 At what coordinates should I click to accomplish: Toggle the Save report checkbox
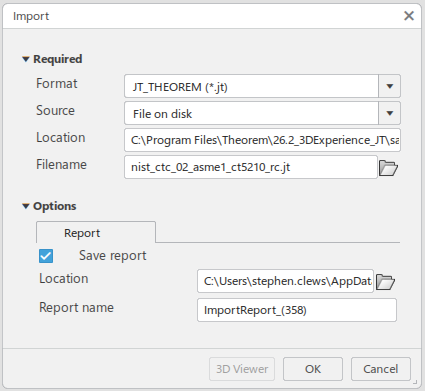click(x=46, y=256)
